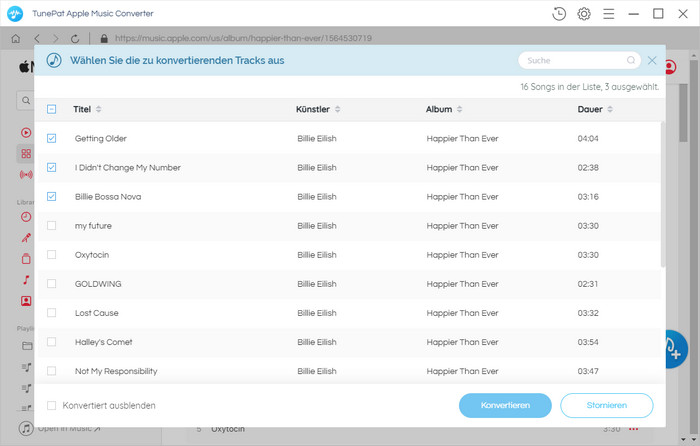
Task: Sort by Dauer column arrows
Action: 610,109
